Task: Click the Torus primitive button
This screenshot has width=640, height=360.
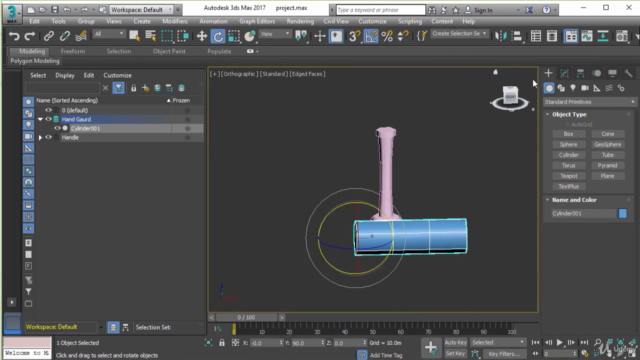Action: pyautogui.click(x=569, y=165)
